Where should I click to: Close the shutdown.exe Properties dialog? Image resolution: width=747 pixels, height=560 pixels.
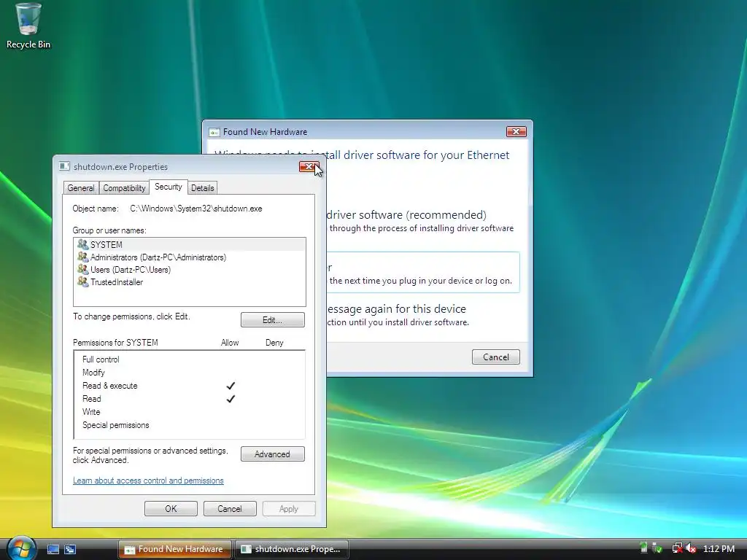point(309,166)
